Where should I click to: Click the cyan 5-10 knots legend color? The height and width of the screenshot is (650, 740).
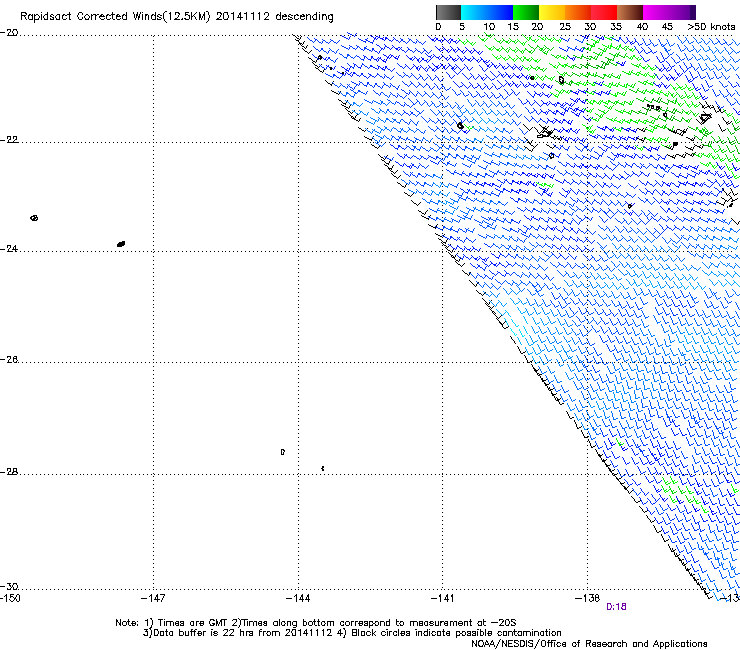coord(474,12)
